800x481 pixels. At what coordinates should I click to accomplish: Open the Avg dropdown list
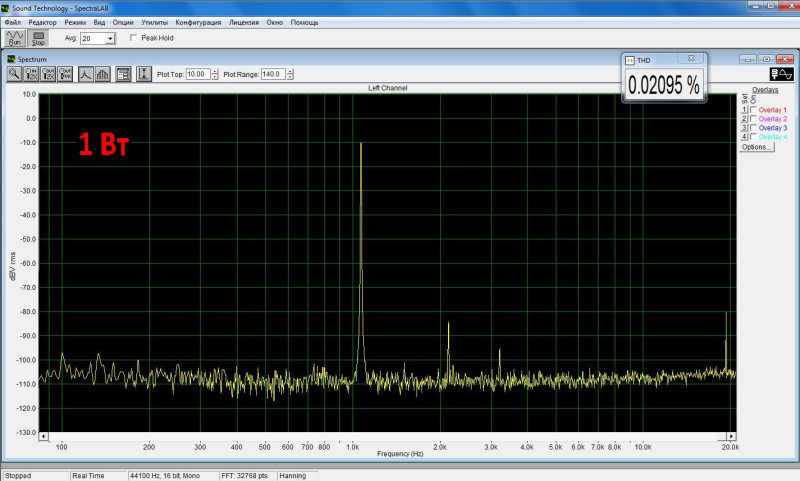(x=110, y=38)
